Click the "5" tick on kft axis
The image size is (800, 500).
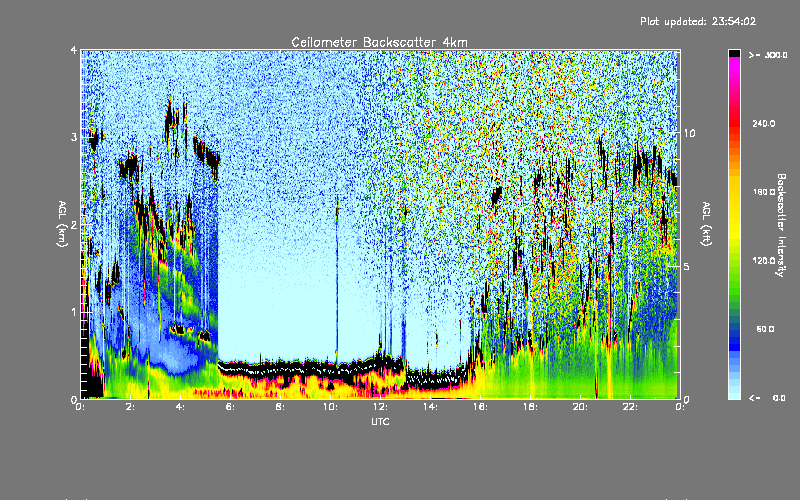(687, 266)
